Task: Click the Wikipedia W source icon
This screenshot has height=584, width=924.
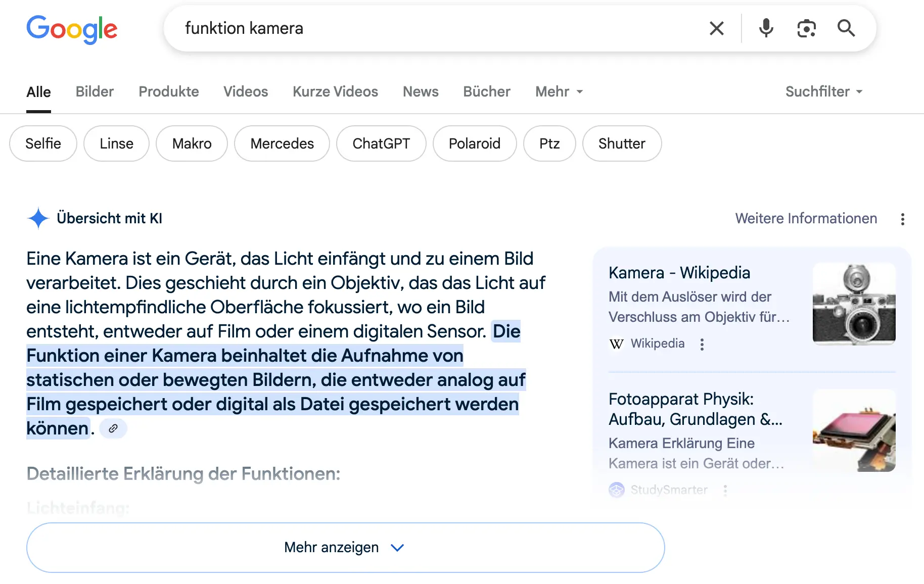Action: click(616, 344)
